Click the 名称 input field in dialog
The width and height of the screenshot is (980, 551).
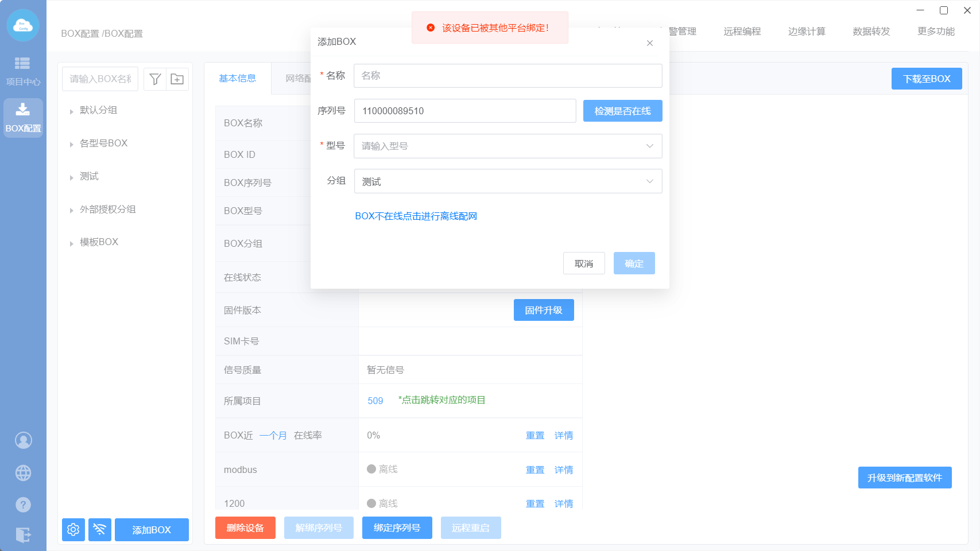508,76
